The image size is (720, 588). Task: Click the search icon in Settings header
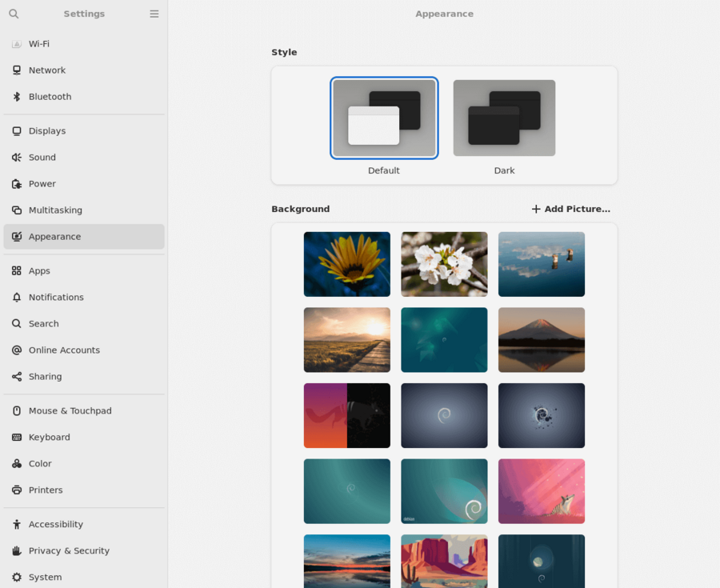[x=14, y=14]
